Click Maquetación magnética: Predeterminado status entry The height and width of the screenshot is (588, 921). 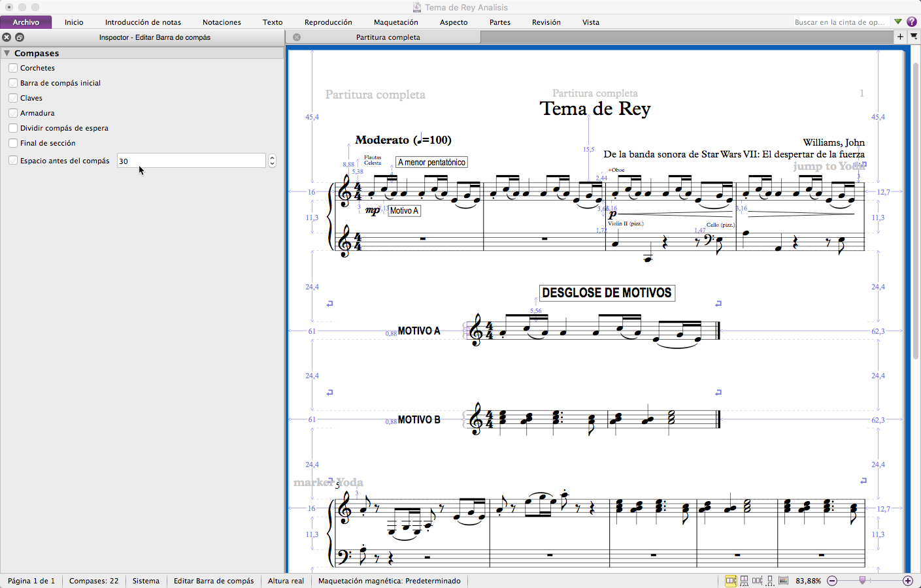coord(390,581)
